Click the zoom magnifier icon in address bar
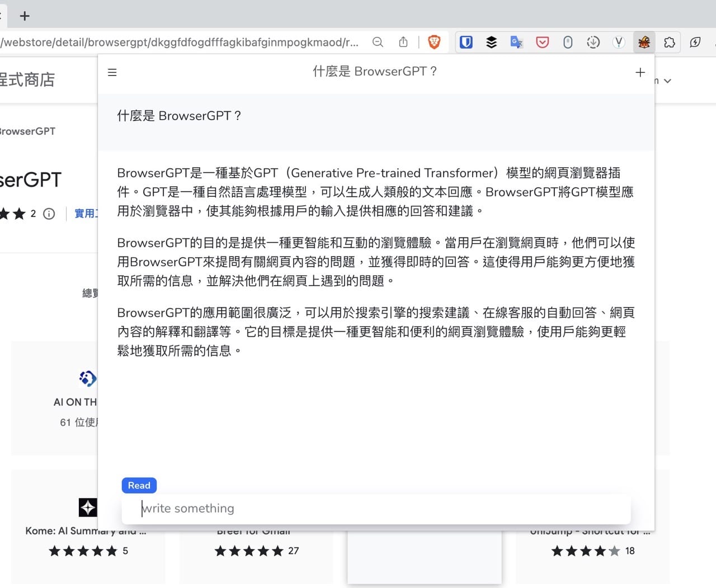The width and height of the screenshot is (716, 588). [378, 42]
